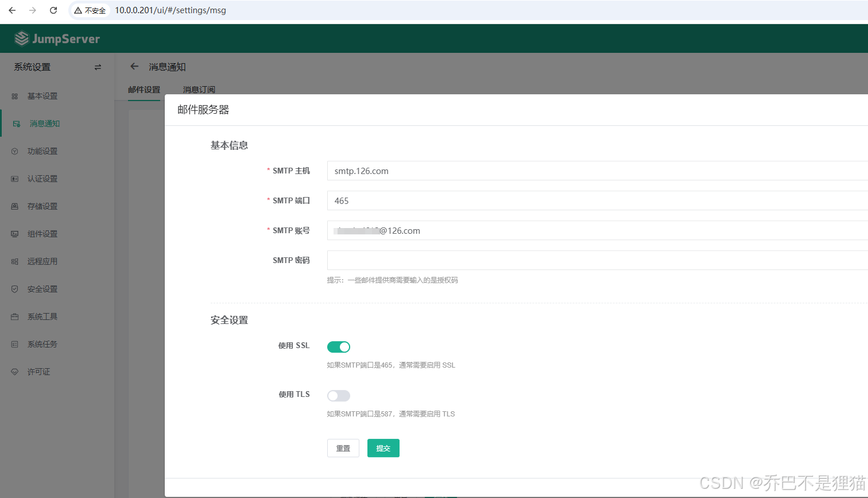The width and height of the screenshot is (868, 498).
Task: Click the 安全设置 heading in the dialog
Action: (229, 320)
